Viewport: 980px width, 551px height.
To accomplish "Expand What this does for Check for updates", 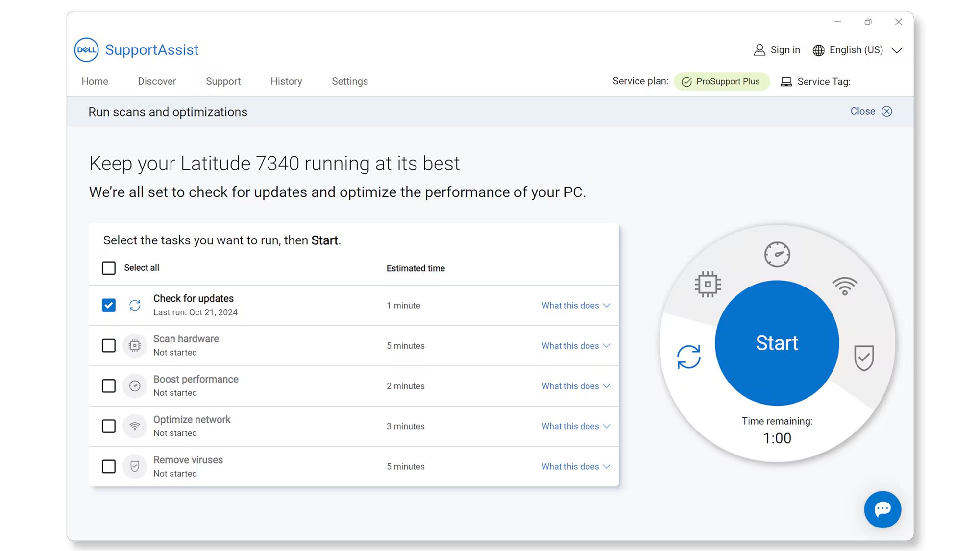I will pos(576,305).
